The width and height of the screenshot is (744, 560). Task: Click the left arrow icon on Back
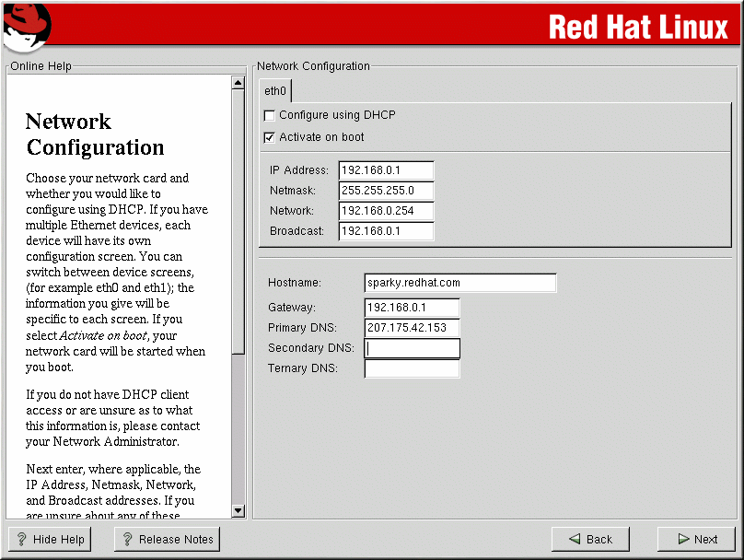tap(575, 540)
